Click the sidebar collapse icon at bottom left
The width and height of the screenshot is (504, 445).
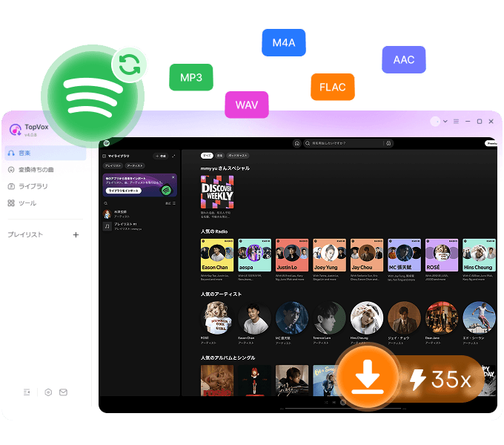click(x=27, y=392)
